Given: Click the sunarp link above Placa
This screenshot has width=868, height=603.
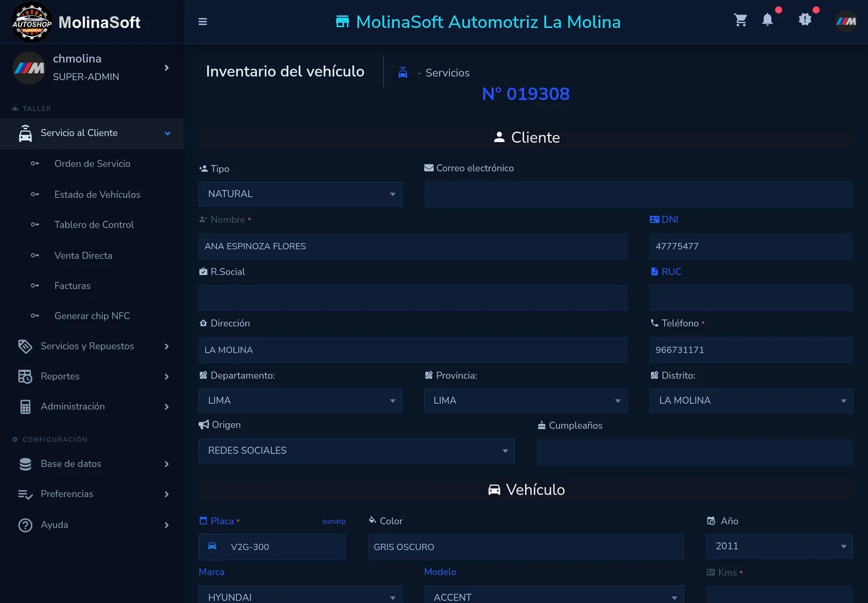Looking at the screenshot, I should pyautogui.click(x=334, y=522).
